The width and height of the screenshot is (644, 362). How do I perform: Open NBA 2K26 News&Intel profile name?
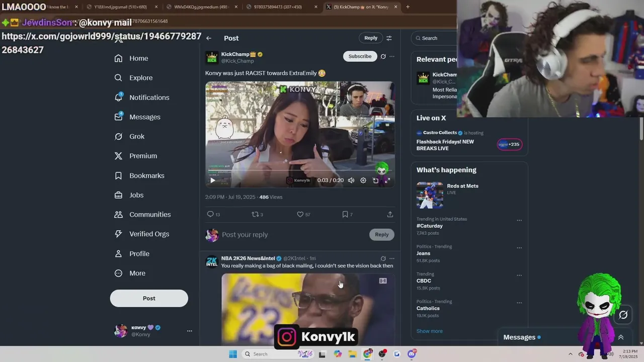pos(248,258)
